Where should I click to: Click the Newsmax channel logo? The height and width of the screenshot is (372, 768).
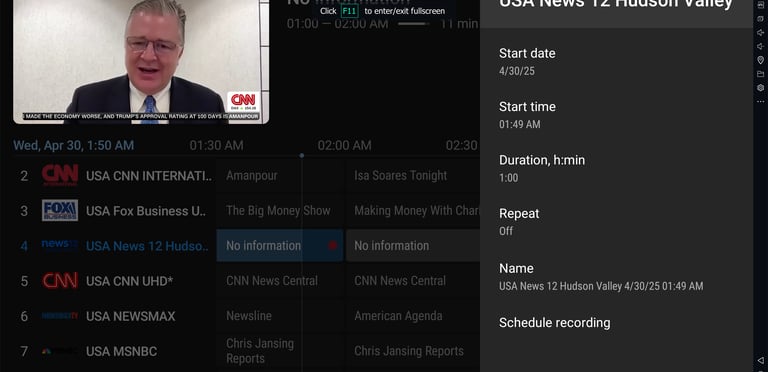tap(60, 316)
